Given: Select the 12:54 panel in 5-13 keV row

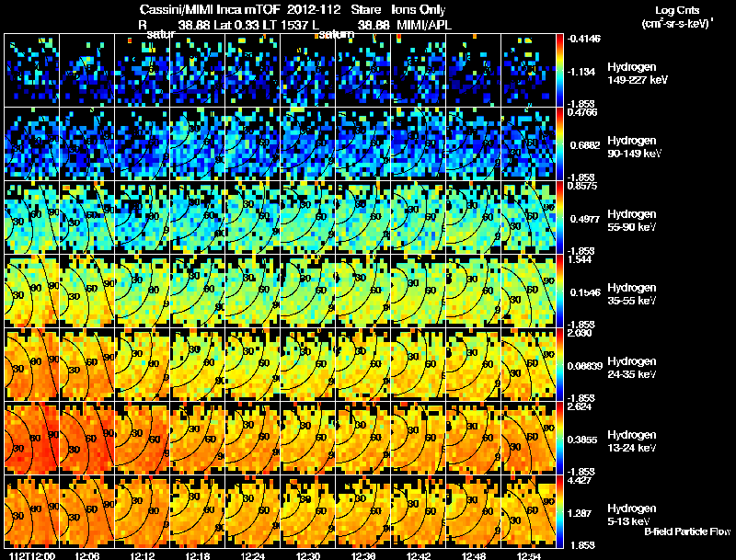Looking at the screenshot, I should click(528, 511).
